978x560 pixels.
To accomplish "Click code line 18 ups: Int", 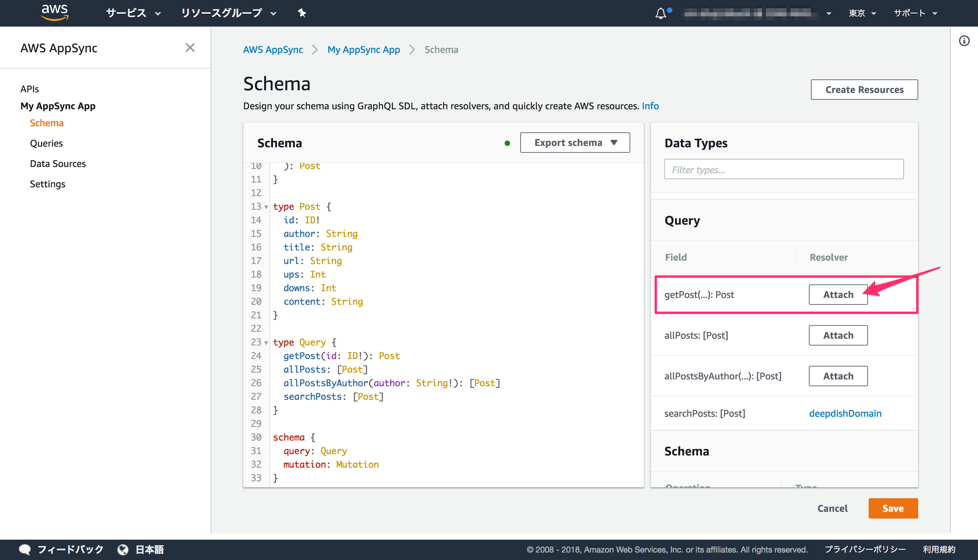I will tap(304, 275).
